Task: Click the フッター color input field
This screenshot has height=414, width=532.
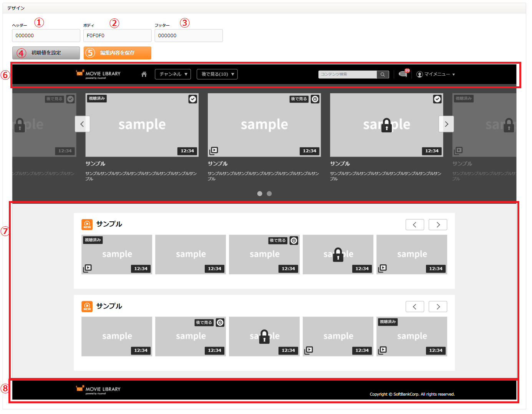Action: (x=189, y=36)
